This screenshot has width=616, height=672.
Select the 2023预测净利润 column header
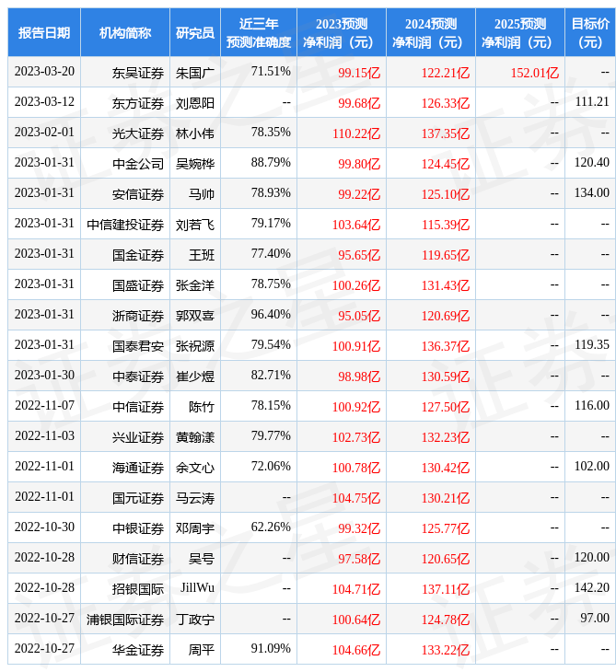[x=341, y=33]
